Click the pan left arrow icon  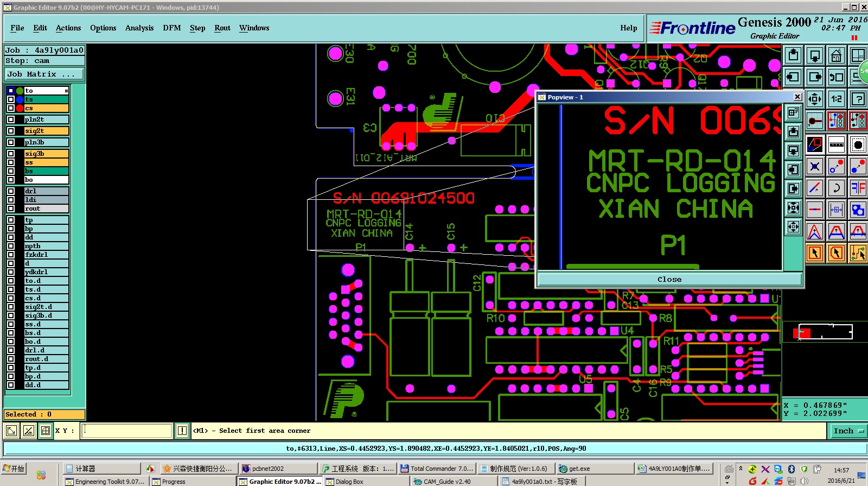coord(793,77)
